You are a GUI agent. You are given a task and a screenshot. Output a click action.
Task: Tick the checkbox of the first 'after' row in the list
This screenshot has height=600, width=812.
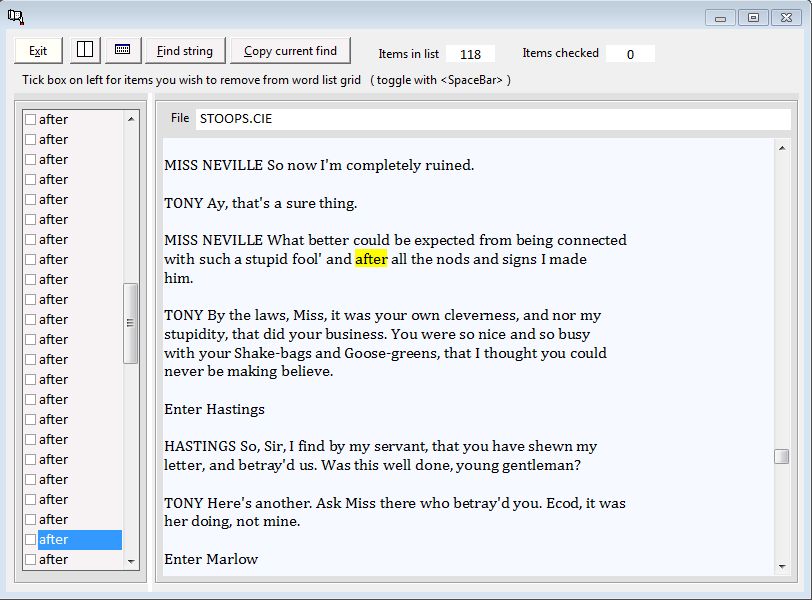pyautogui.click(x=31, y=120)
